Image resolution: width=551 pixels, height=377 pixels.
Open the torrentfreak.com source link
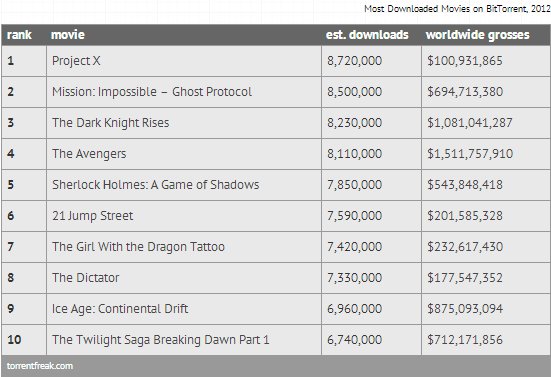[x=40, y=366]
